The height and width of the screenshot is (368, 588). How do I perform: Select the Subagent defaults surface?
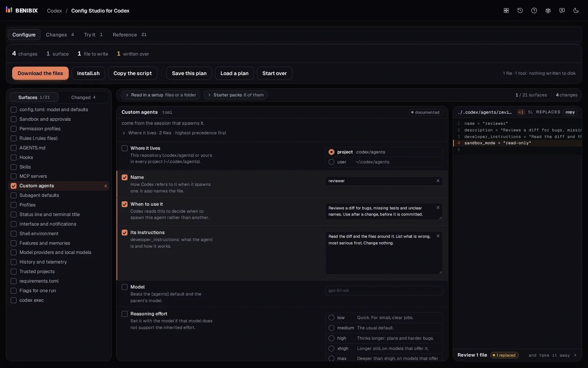pyautogui.click(x=59, y=195)
